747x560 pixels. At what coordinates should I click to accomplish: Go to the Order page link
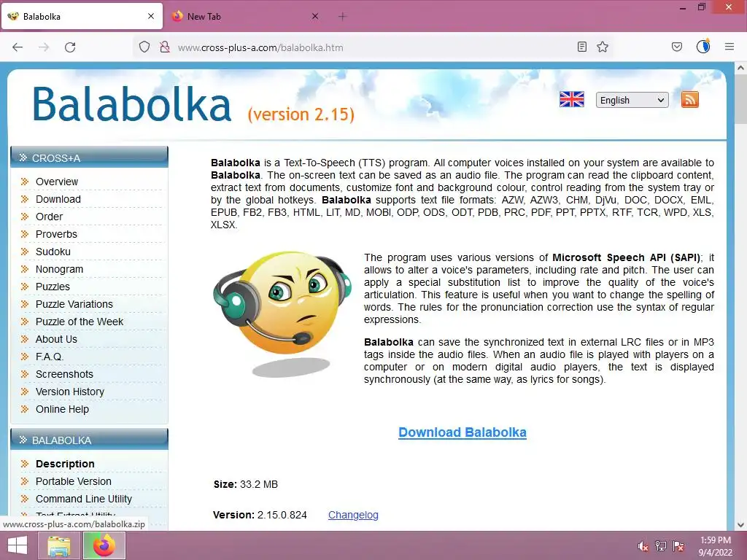coord(49,217)
